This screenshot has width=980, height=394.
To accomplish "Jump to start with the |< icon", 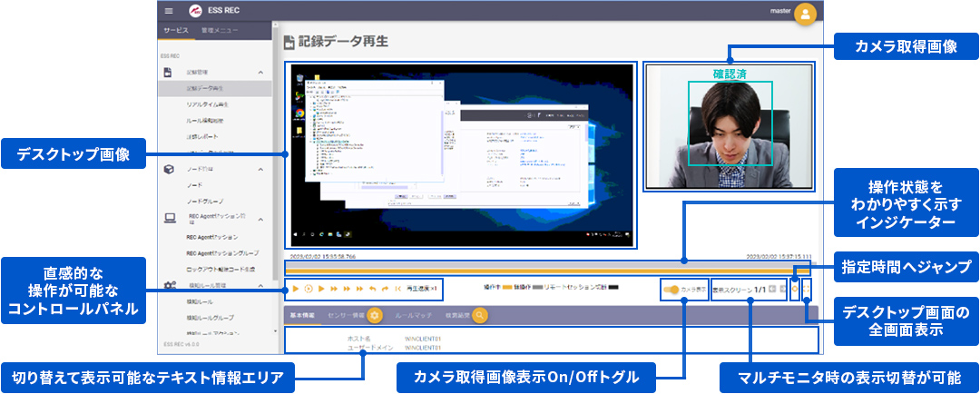I will [x=398, y=289].
